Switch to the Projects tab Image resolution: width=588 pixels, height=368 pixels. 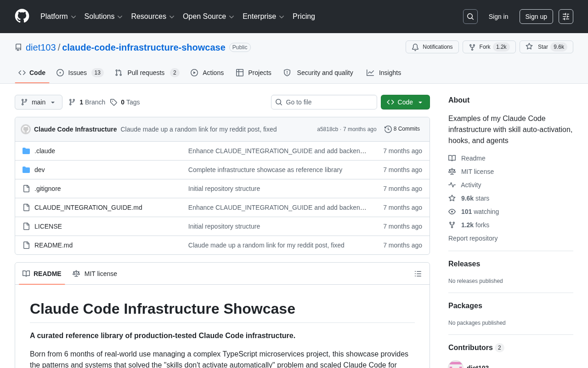click(x=254, y=73)
